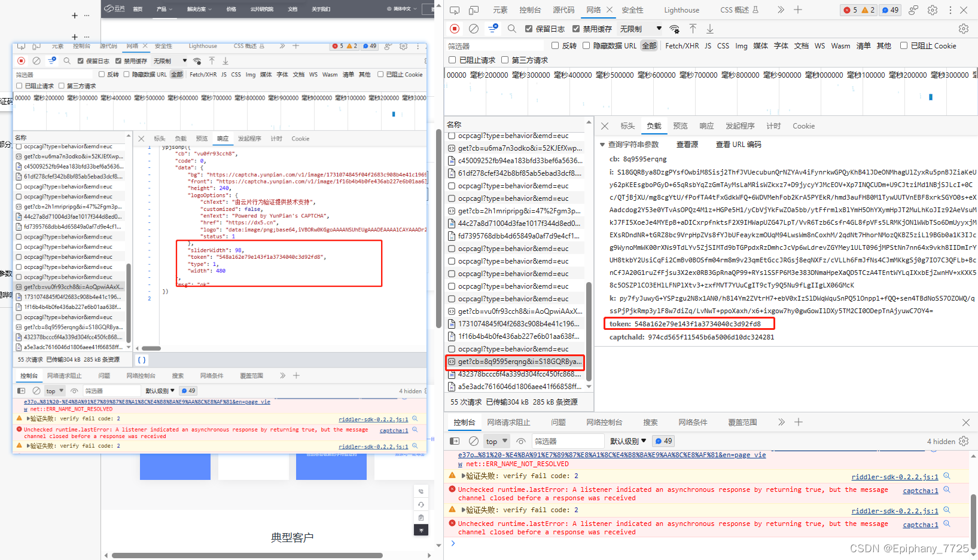978x560 pixels.
Task: Clear the network log in right DevTools
Action: 474,29
